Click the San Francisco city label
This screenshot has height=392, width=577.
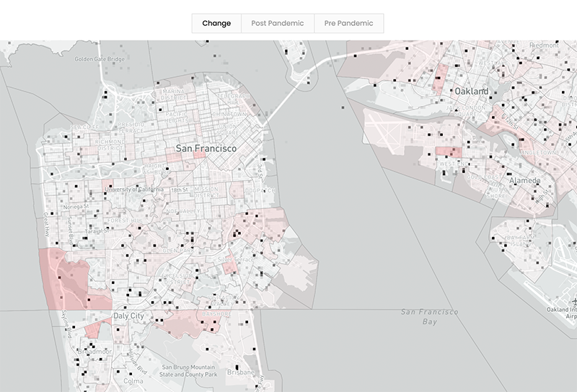click(x=206, y=148)
